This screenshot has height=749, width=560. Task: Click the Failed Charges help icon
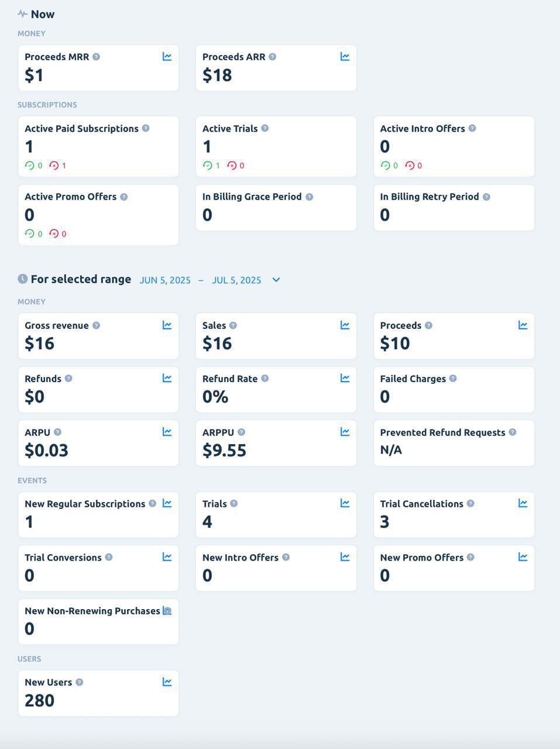coord(452,379)
